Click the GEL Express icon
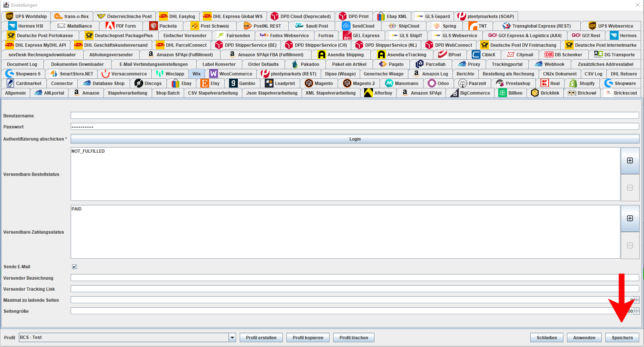Viewport: 644px width, 347px height. tap(347, 35)
